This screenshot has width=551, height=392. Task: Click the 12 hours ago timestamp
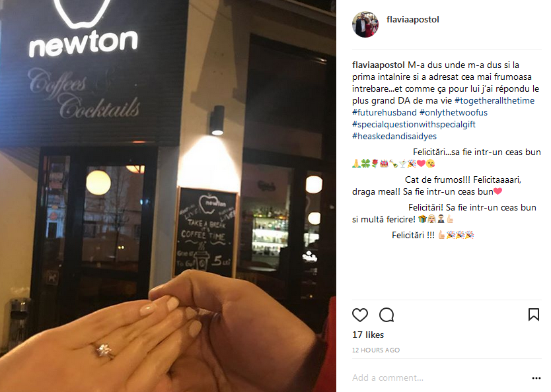click(x=376, y=350)
